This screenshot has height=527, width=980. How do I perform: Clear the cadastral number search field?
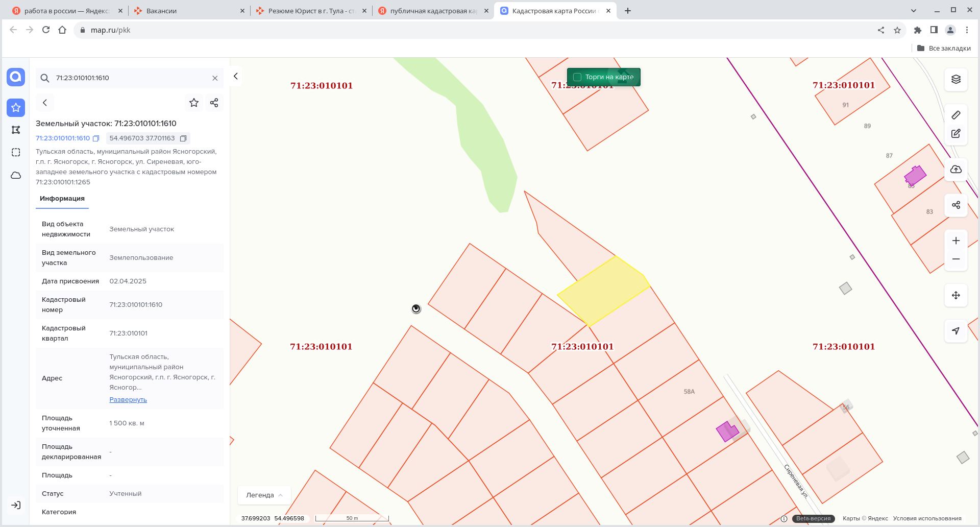click(x=215, y=78)
